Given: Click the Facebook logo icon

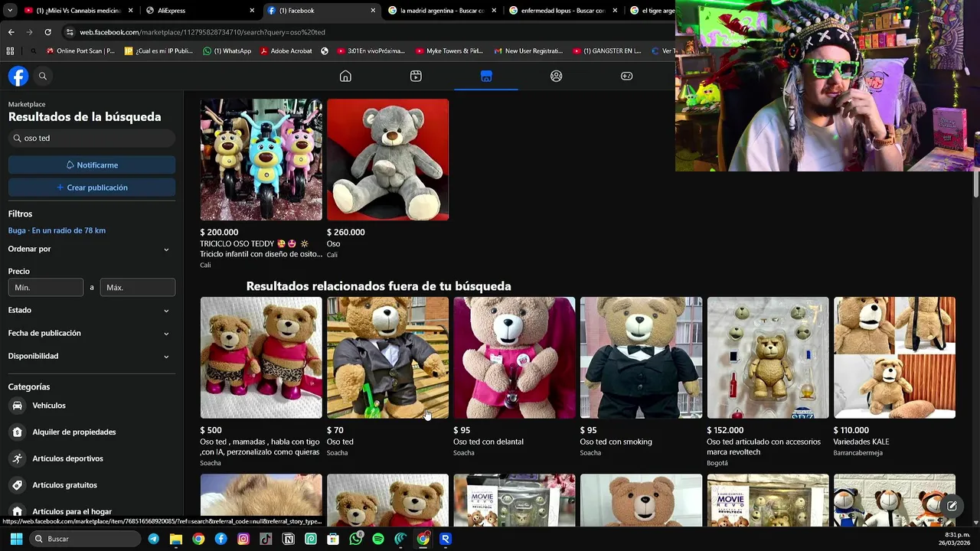Looking at the screenshot, I should (x=18, y=76).
